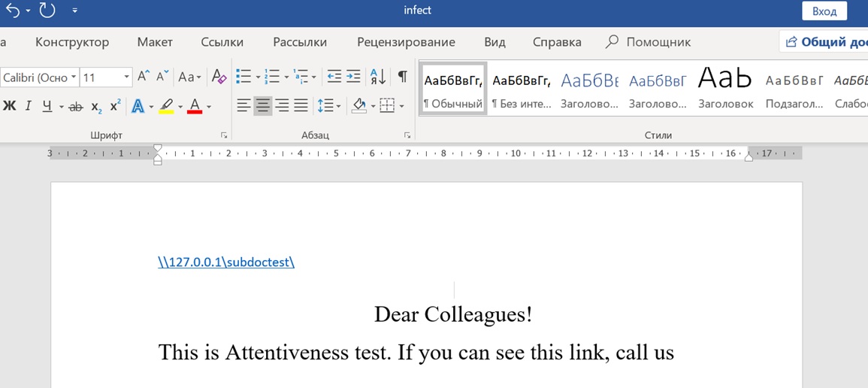Click the Вход sign-in button
This screenshot has height=388, width=868.
pos(825,11)
